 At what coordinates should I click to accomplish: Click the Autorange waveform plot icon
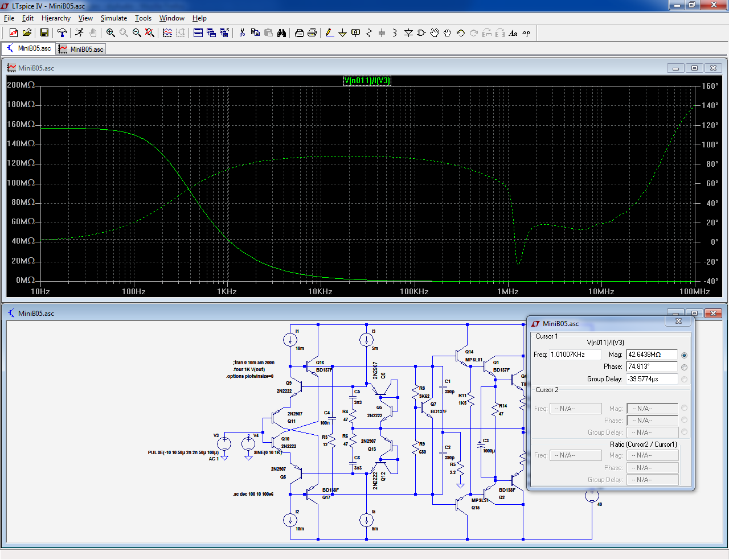coord(167,33)
